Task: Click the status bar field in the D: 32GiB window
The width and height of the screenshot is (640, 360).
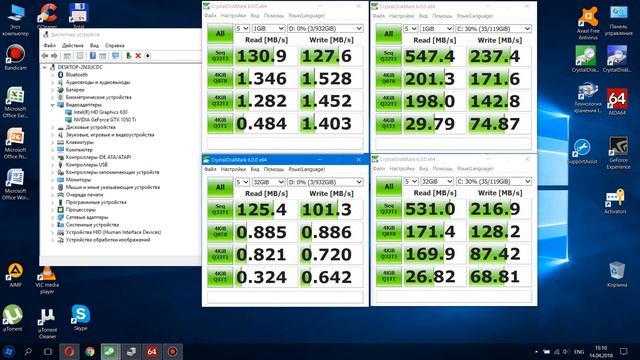Action: [285, 297]
